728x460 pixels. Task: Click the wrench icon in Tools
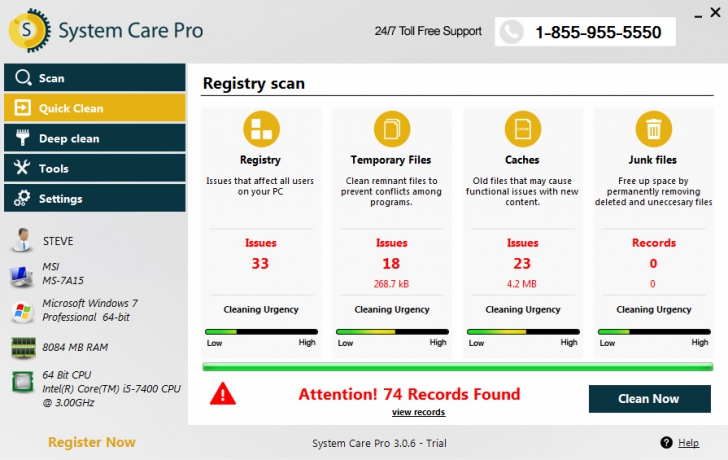coord(22,168)
